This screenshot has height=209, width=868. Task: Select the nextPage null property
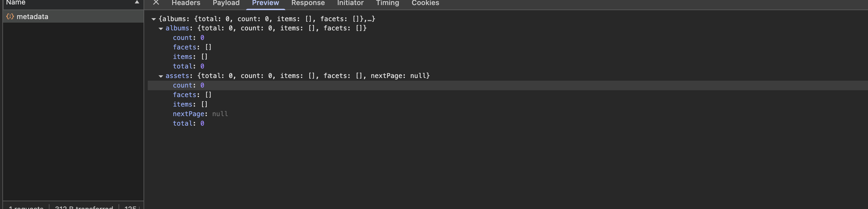click(200, 114)
